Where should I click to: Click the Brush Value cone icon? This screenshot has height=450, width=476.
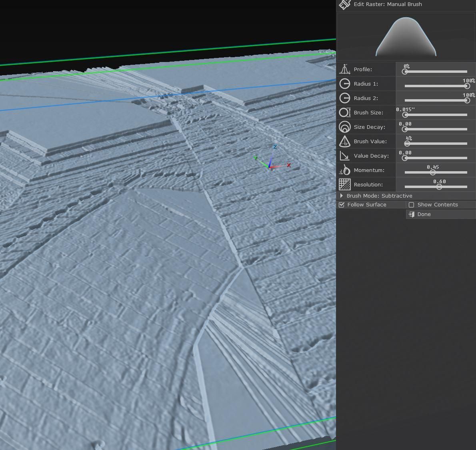pyautogui.click(x=344, y=141)
